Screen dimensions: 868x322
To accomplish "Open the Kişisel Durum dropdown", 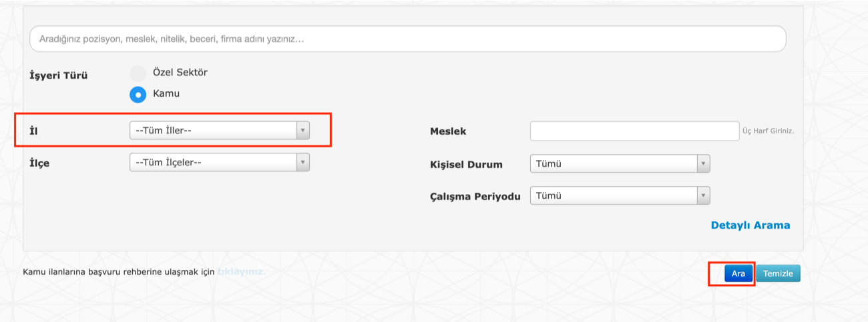I will pyautogui.click(x=620, y=163).
